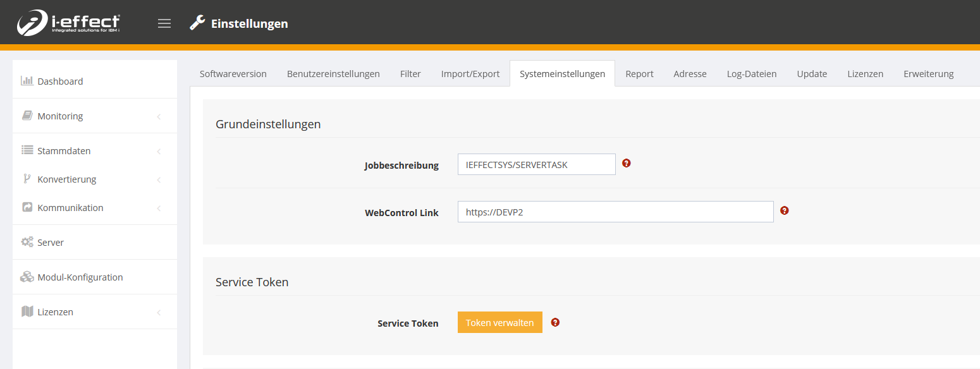Open help icon next to Jobbeschreibung

click(627, 163)
